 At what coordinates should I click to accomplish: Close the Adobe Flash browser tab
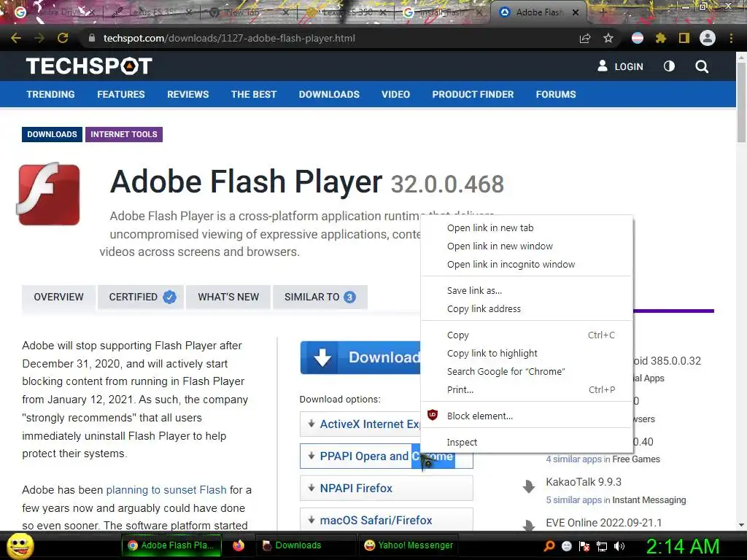[x=576, y=12]
